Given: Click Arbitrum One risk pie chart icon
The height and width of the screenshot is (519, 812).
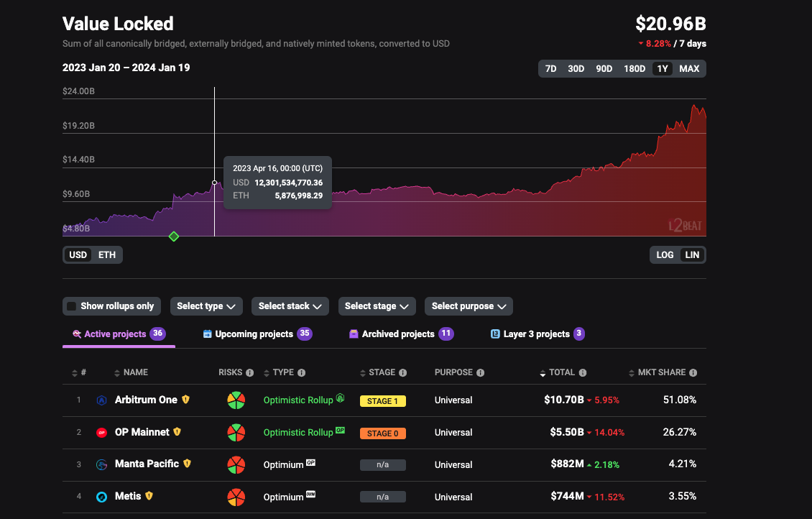Looking at the screenshot, I should 236,400.
